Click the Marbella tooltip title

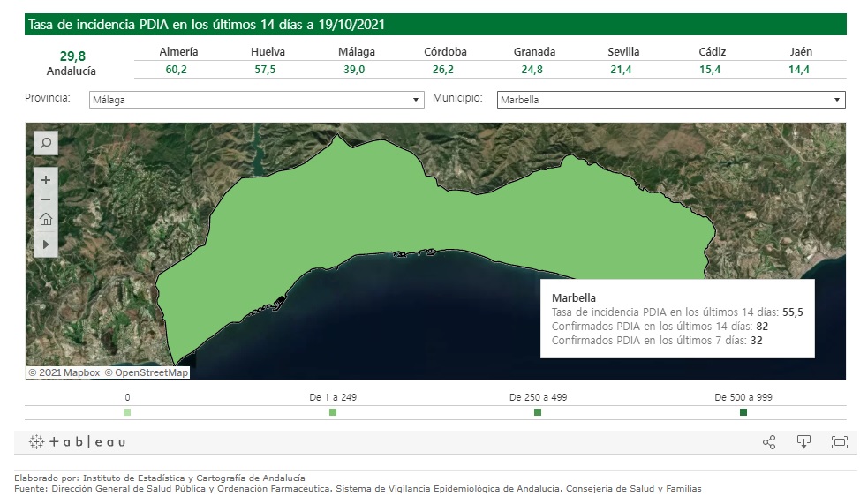click(574, 297)
